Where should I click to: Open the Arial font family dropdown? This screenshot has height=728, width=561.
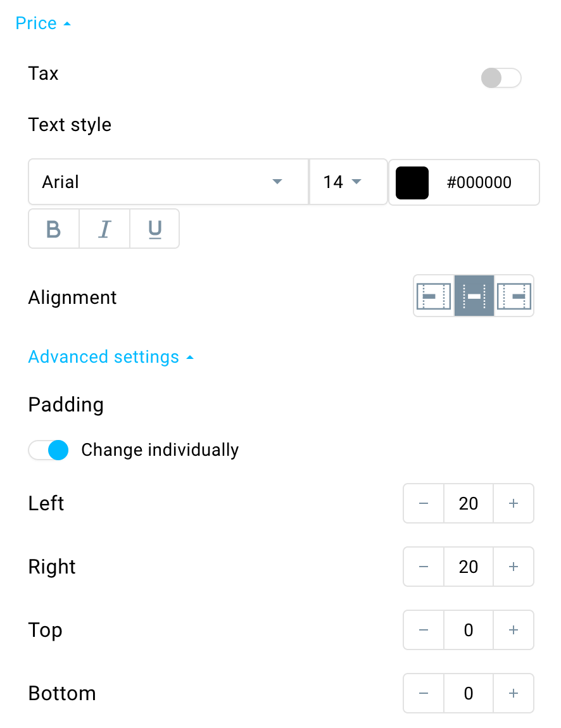coord(168,182)
